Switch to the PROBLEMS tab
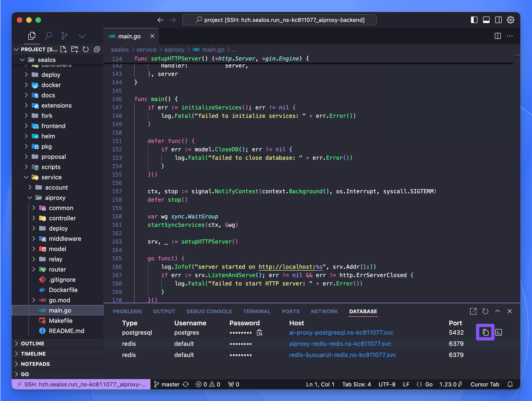 (127, 311)
